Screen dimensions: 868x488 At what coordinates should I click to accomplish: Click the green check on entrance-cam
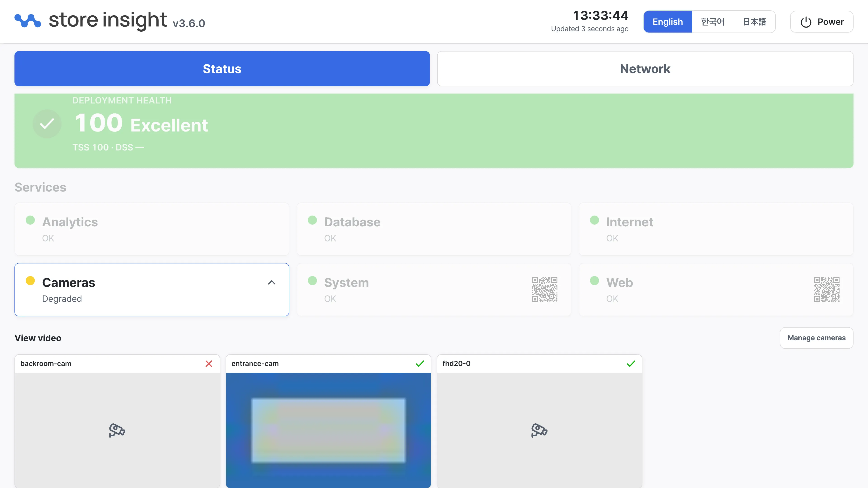point(420,364)
